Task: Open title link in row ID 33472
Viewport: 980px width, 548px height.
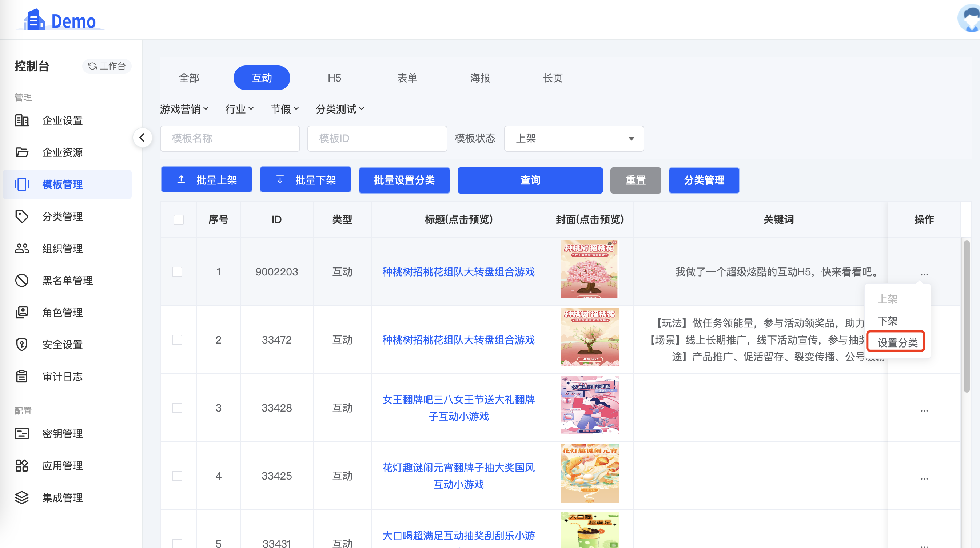Action: click(458, 340)
